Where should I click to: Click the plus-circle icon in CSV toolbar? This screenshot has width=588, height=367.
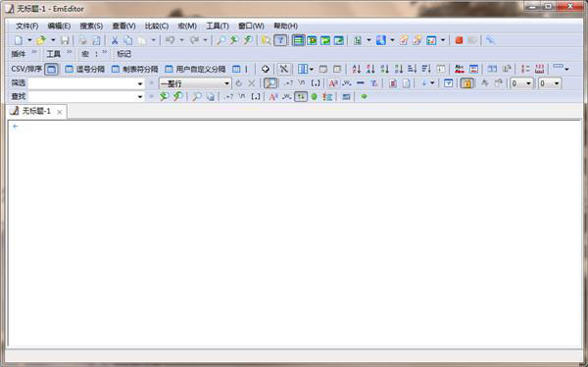pyautogui.click(x=266, y=69)
